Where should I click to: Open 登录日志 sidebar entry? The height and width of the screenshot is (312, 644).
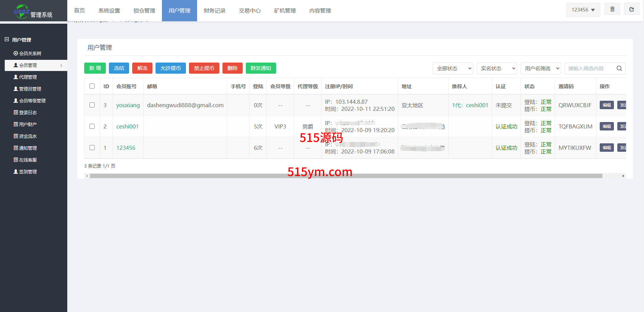[x=28, y=113]
